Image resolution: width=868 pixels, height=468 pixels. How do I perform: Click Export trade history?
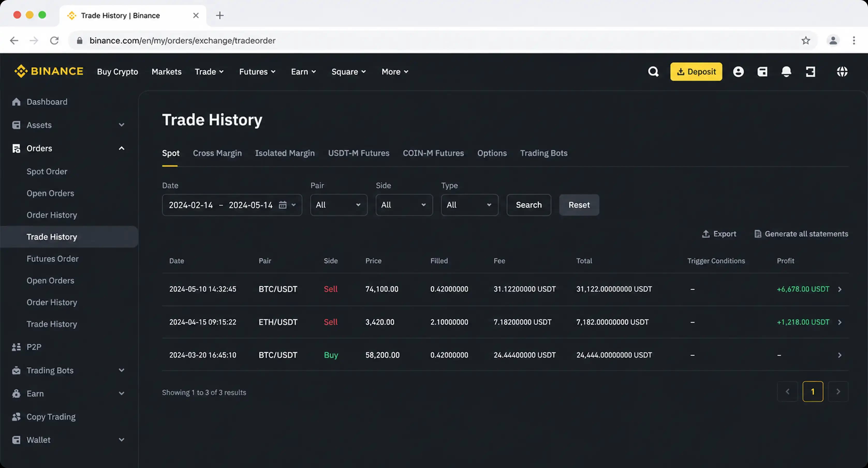pyautogui.click(x=719, y=234)
